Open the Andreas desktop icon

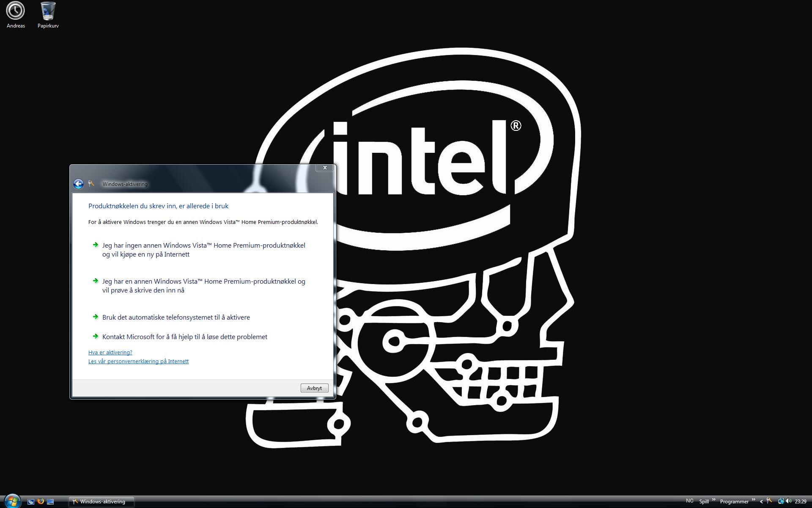point(16,15)
